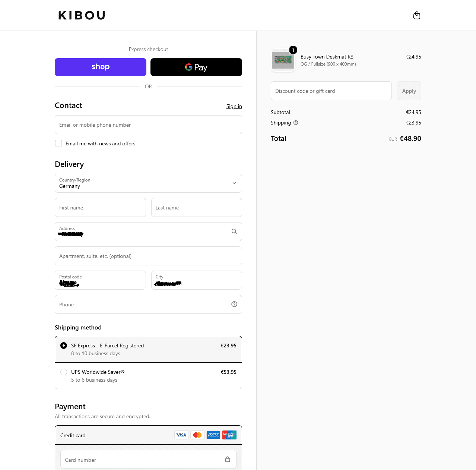
Task: Click the phone field help icon
Action: [x=234, y=304]
